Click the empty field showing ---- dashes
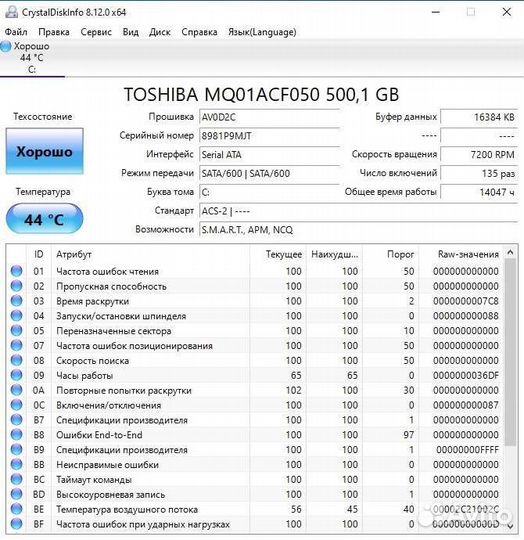 (x=479, y=136)
